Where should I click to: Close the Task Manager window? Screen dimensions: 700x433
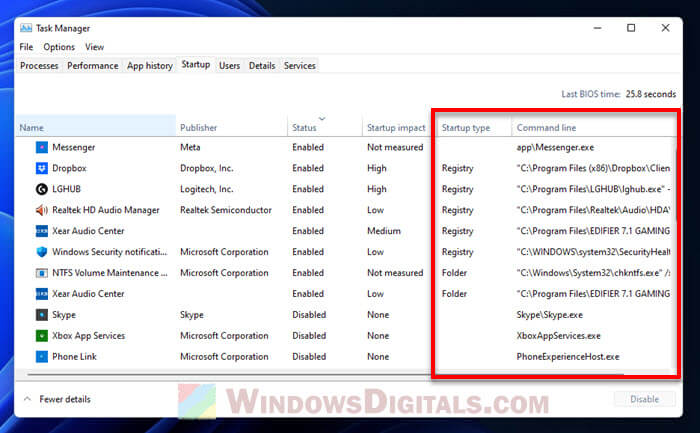coord(665,28)
